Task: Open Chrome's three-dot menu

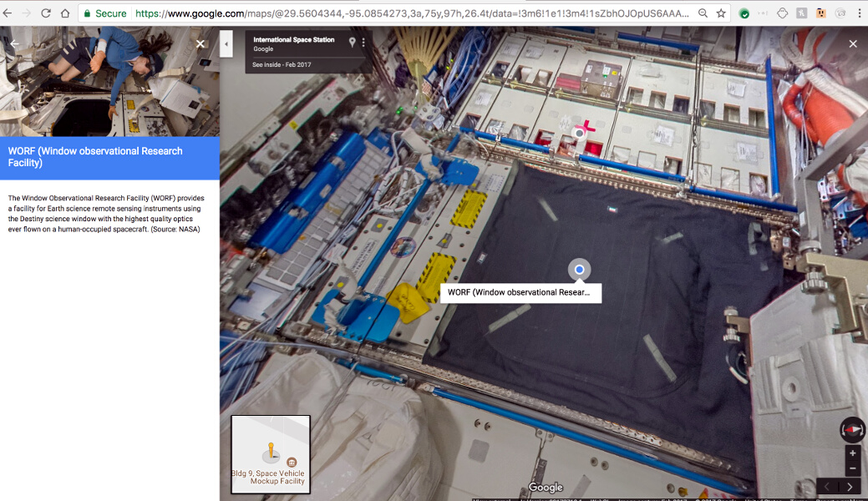Action: pos(858,13)
